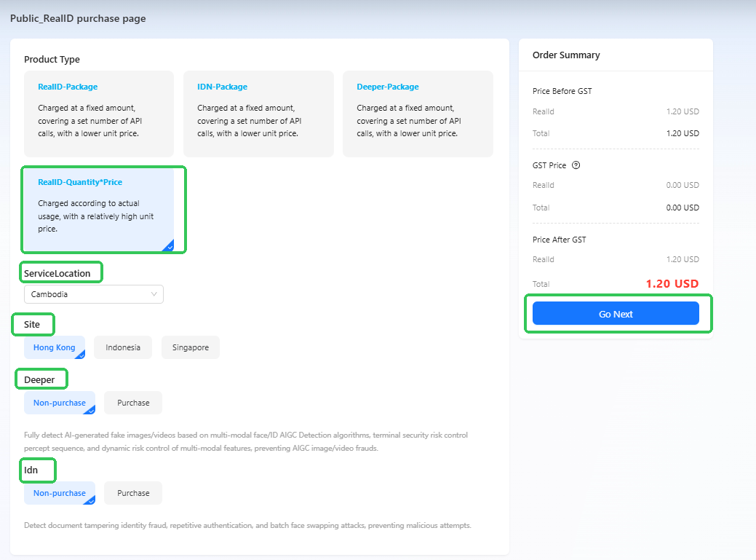Image resolution: width=756 pixels, height=560 pixels.
Task: Choose Singapore as the site
Action: click(x=191, y=347)
